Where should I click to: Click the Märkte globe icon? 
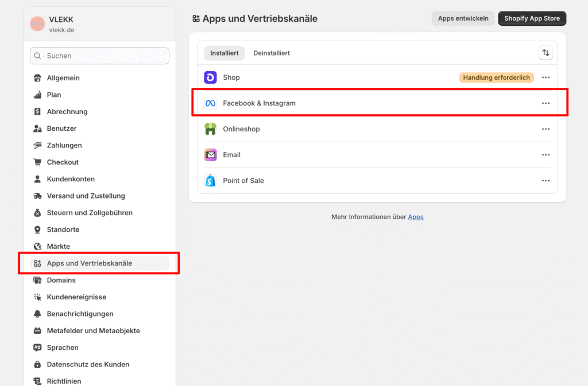pyautogui.click(x=37, y=247)
